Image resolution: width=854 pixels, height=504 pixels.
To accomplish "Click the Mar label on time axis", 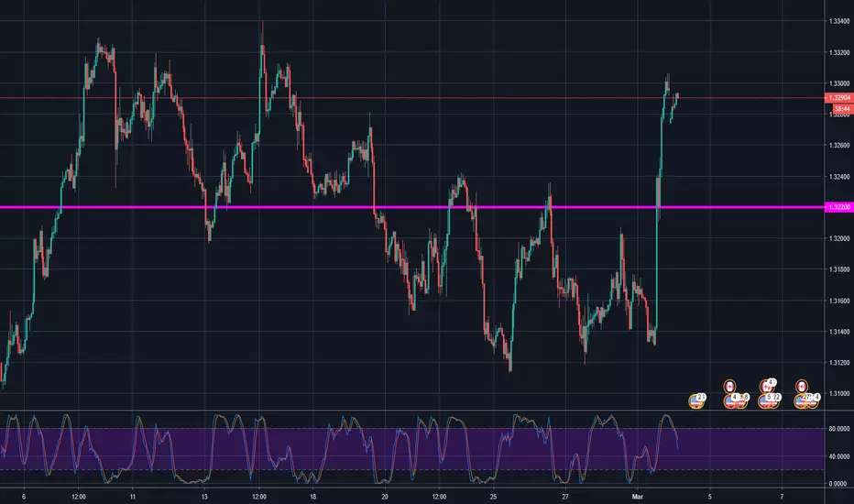I will pyautogui.click(x=637, y=497).
